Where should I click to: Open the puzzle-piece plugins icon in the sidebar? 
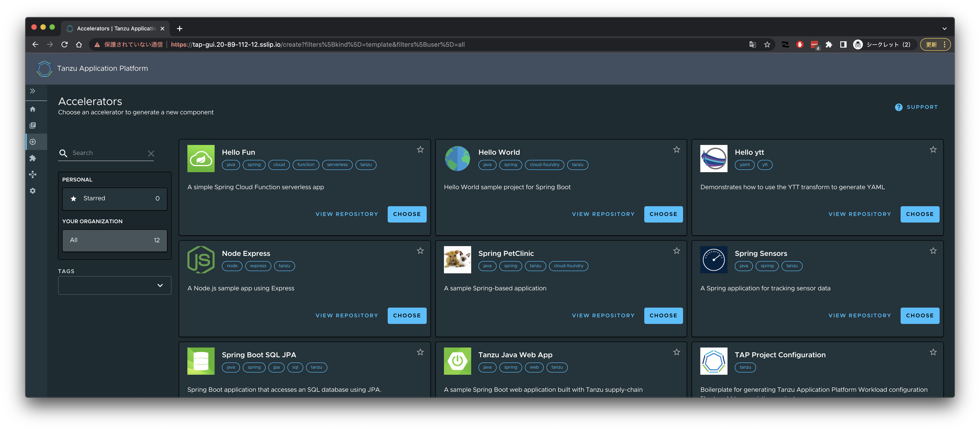(x=33, y=158)
